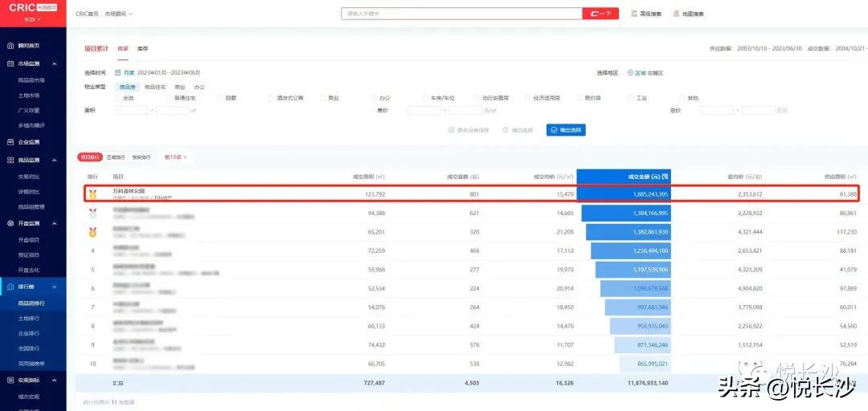868x411 pixels.
Task: Click the 企业监测 icon in sidebar
Action: 9,142
